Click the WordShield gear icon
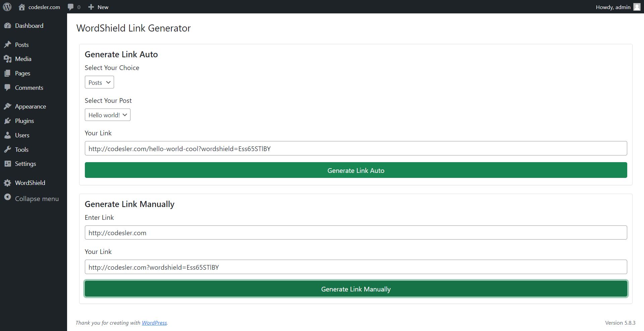Screen dimensions: 644x331 [x=7, y=183]
